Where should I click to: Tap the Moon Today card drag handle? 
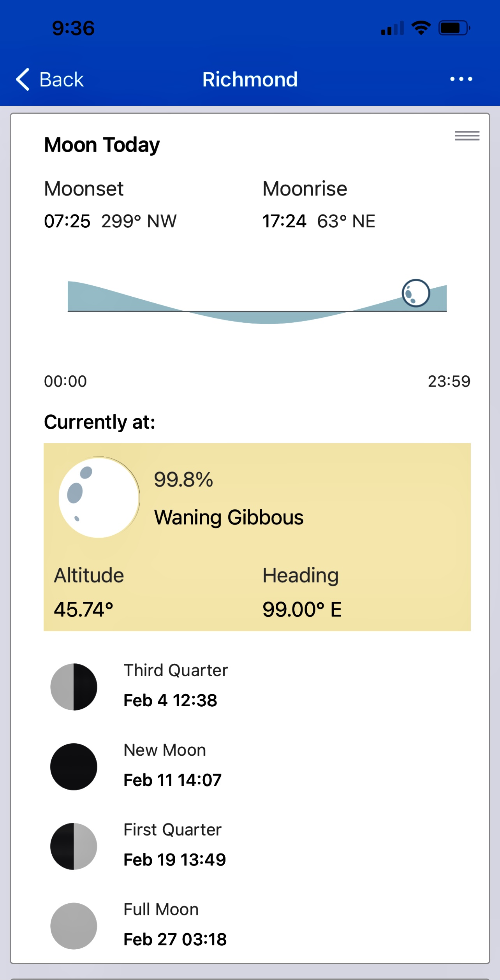pos(467,135)
